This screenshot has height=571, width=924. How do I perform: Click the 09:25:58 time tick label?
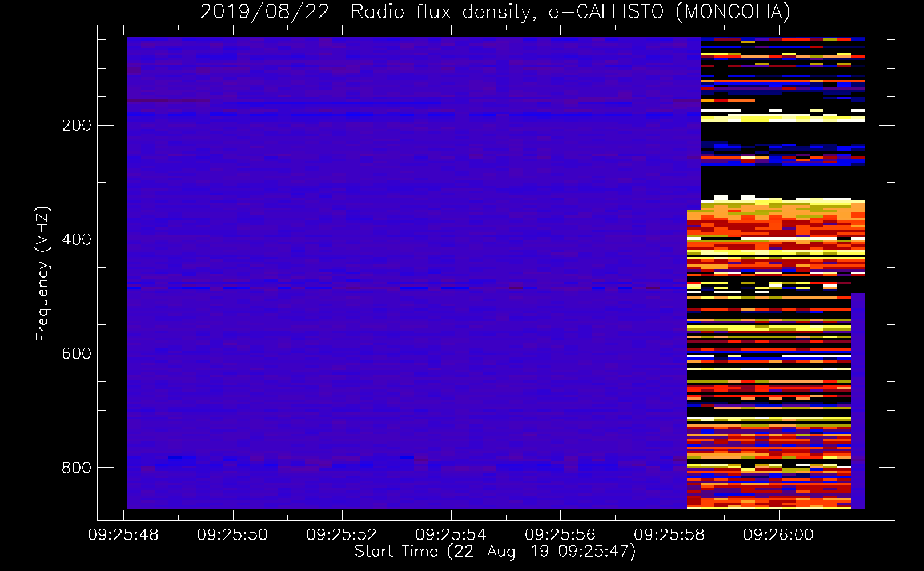pyautogui.click(x=669, y=535)
